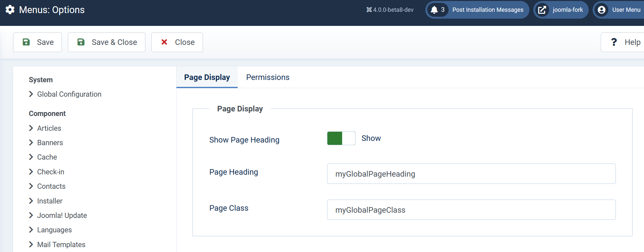
Task: Click the Page Heading field label
Action: pos(234,172)
